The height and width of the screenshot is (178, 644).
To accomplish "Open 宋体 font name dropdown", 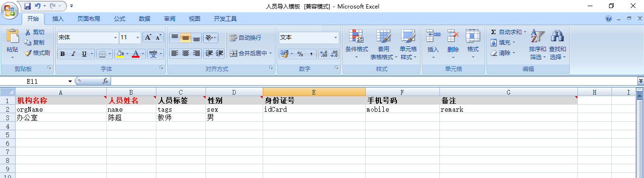I will [x=115, y=37].
